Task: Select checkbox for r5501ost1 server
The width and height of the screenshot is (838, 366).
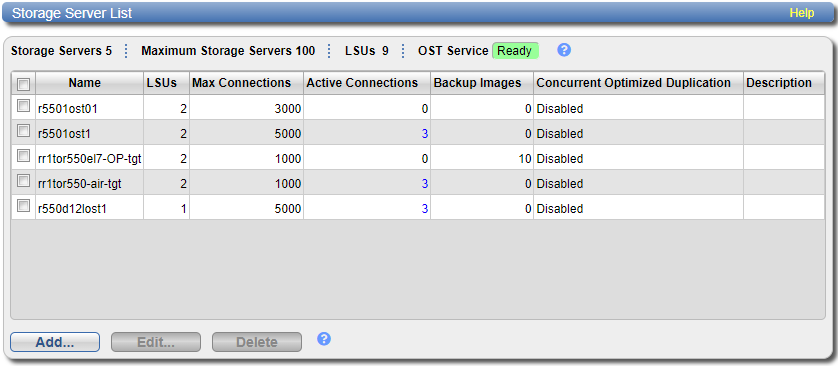Action: tap(23, 130)
